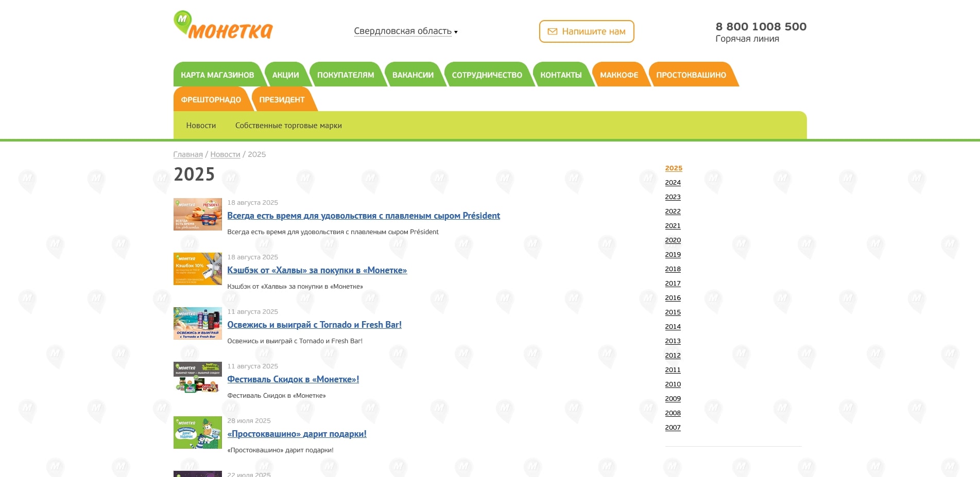Open the Président cheese news thumbnail
Viewport: 980px width, 477px height.
coord(198,214)
